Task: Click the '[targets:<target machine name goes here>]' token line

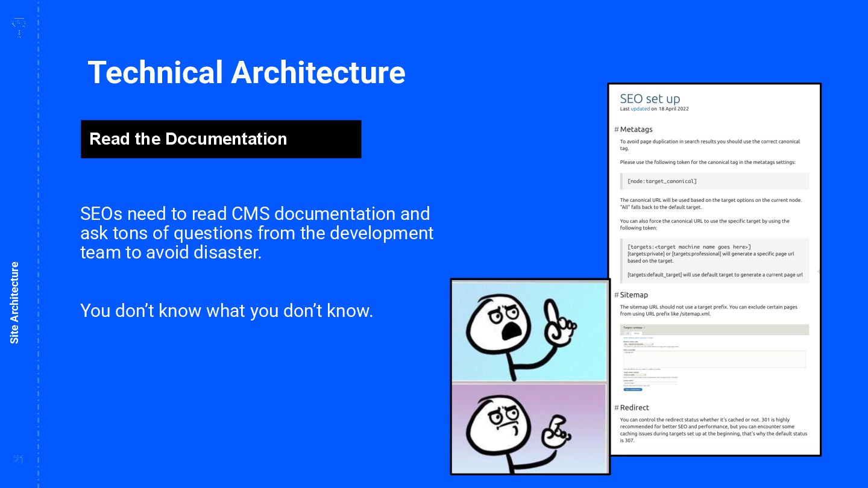Action: [x=689, y=247]
